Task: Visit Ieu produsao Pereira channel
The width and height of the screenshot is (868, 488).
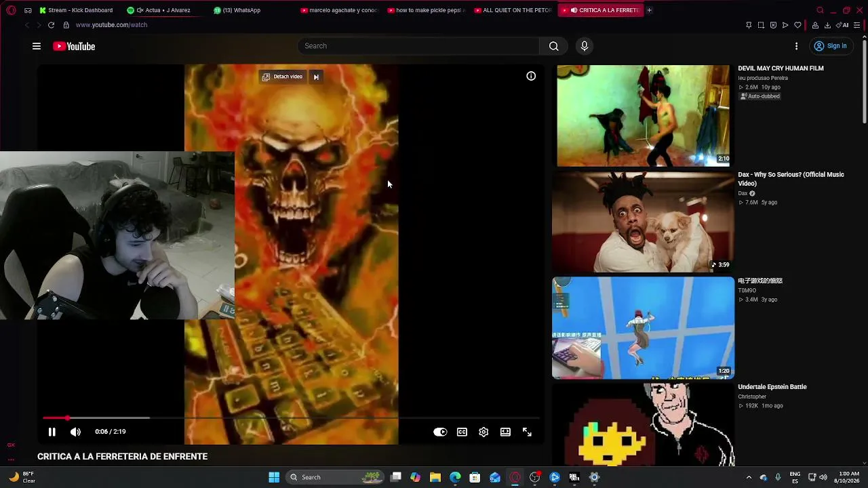Action: (763, 78)
